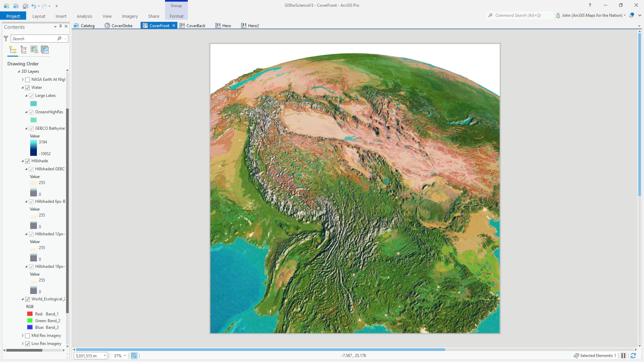
Task: Refresh the layout view
Action: [x=633, y=356]
